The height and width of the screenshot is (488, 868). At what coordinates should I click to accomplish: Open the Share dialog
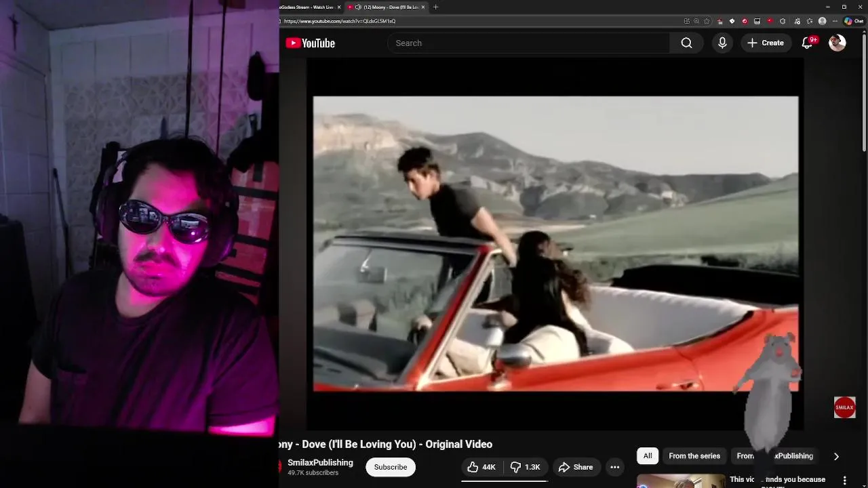pos(576,467)
